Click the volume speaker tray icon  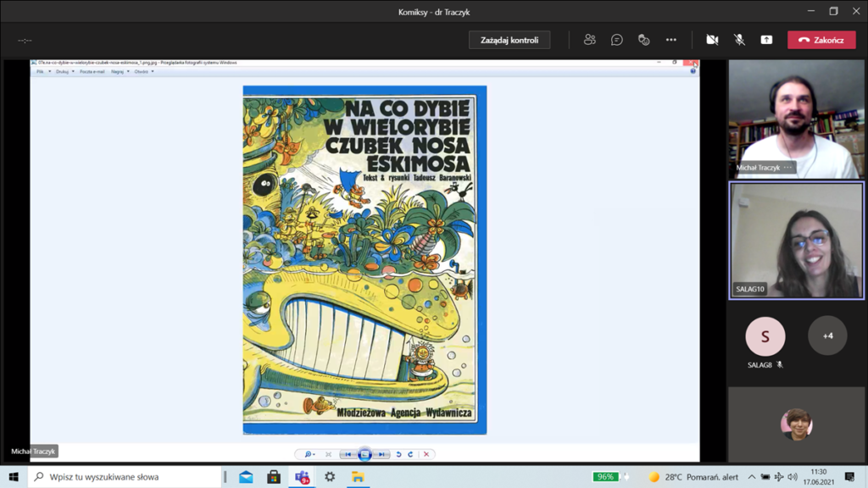(793, 476)
